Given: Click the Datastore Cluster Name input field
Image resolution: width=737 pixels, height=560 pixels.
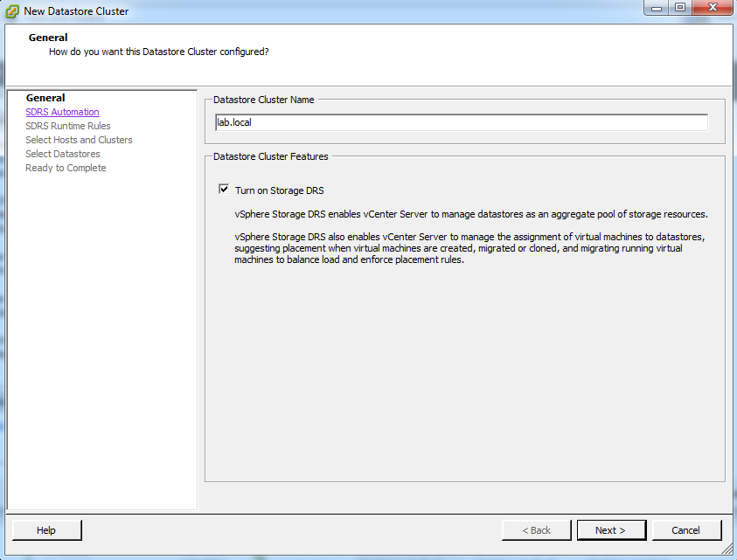Looking at the screenshot, I should [x=462, y=122].
